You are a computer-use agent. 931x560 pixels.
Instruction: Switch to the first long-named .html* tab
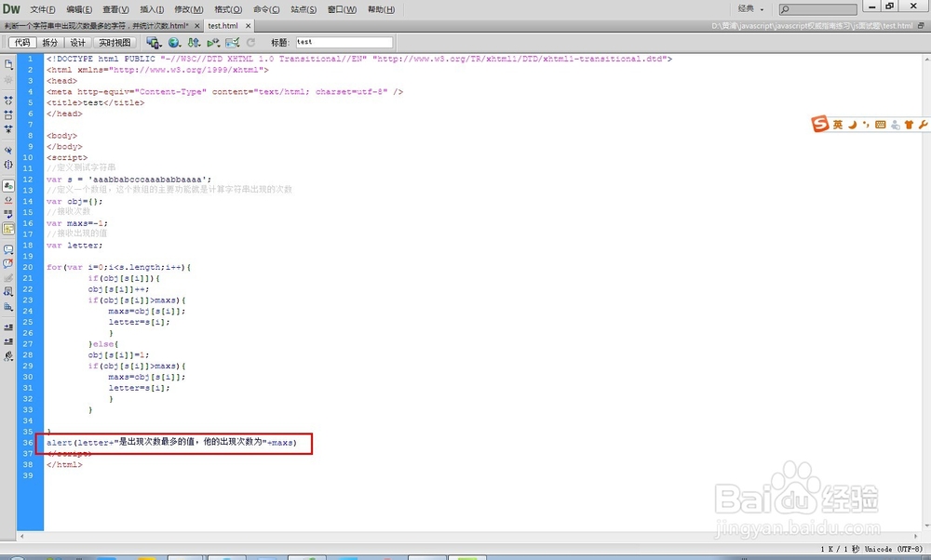pos(96,26)
